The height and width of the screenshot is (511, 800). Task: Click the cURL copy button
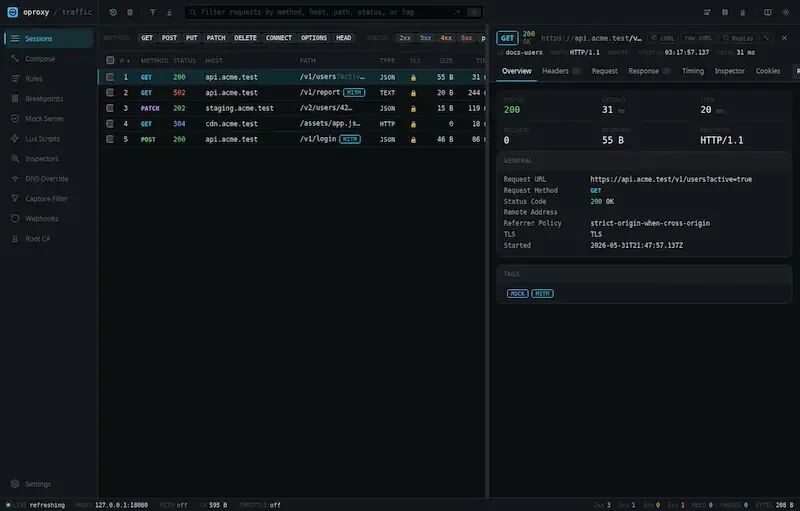coord(663,38)
